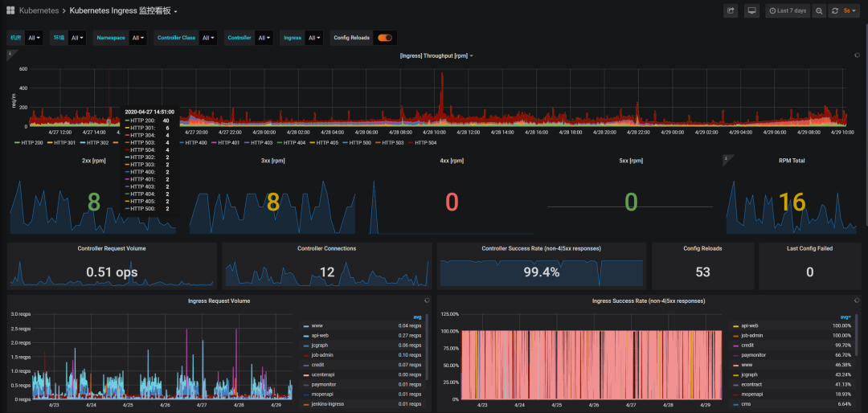Viewport: 868px width, 413px height.
Task: Click the refresh dashboard icon
Action: pyautogui.click(x=835, y=10)
